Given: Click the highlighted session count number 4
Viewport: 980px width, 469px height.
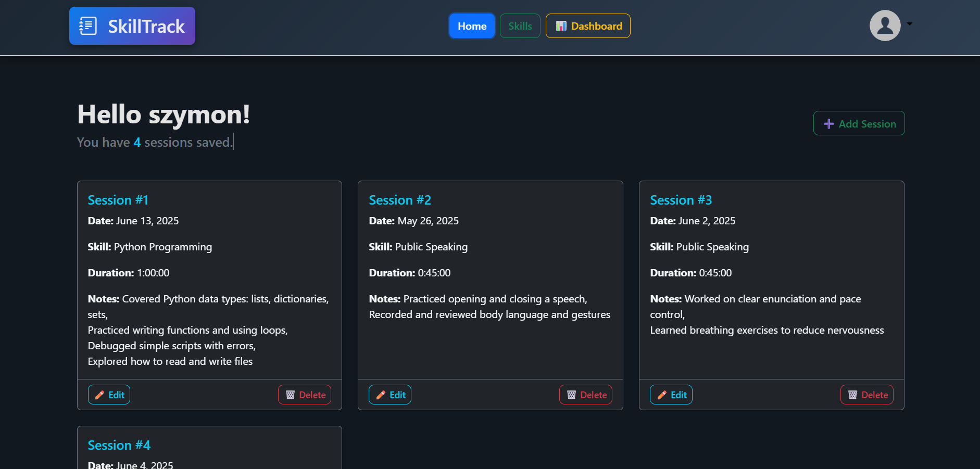Looking at the screenshot, I should pyautogui.click(x=136, y=142).
